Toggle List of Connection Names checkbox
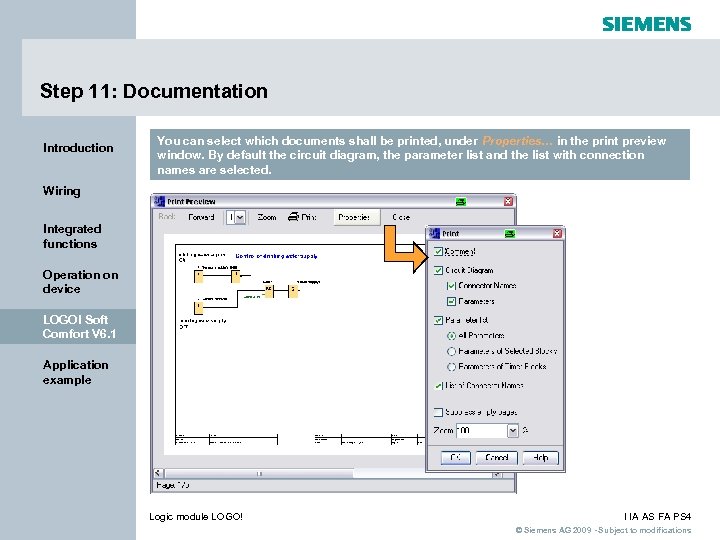The image size is (720, 540). (439, 386)
